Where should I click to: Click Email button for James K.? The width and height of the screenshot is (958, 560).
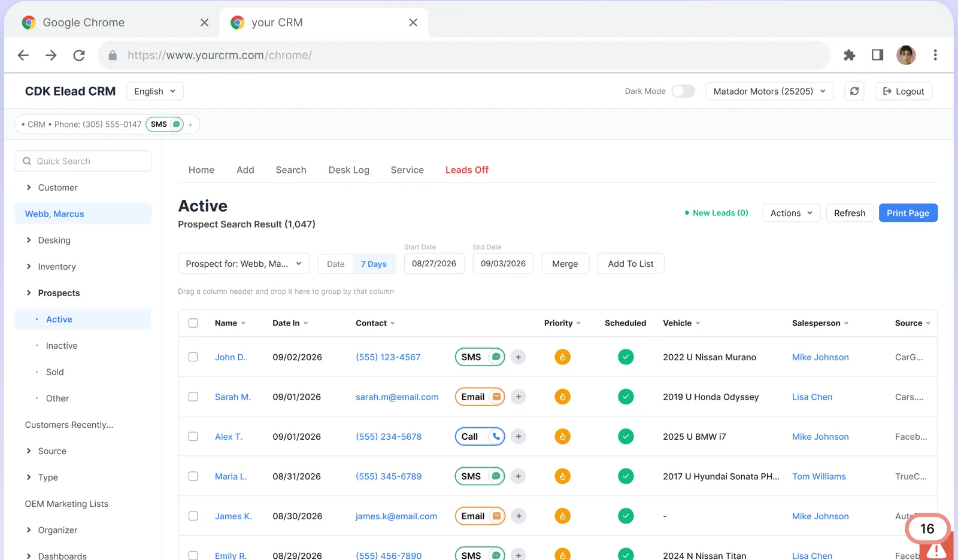coord(480,516)
